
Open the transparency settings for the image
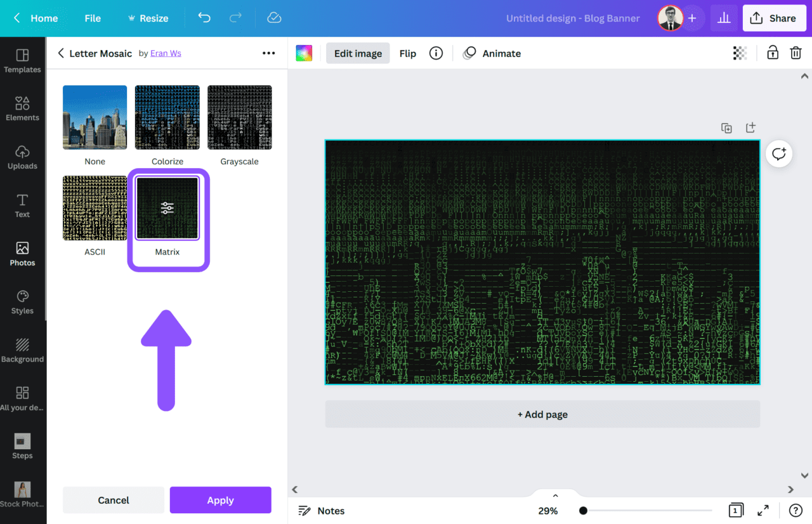pos(740,53)
